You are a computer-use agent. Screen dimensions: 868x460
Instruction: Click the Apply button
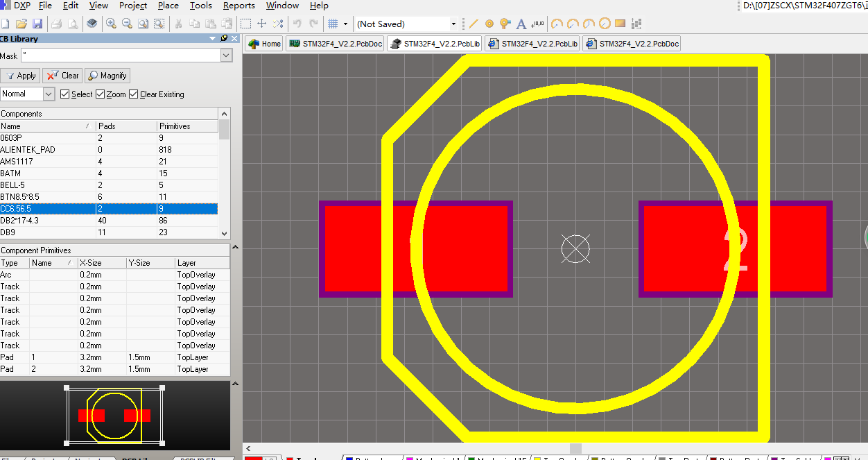[x=20, y=76]
